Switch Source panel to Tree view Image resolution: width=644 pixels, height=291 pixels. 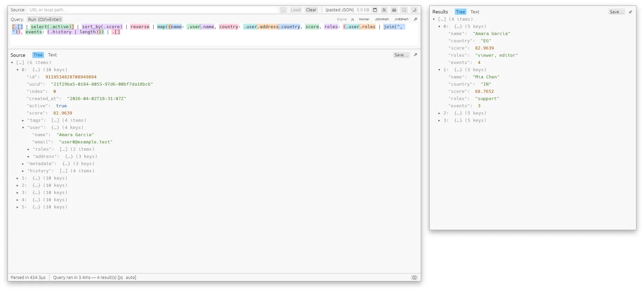click(38, 55)
